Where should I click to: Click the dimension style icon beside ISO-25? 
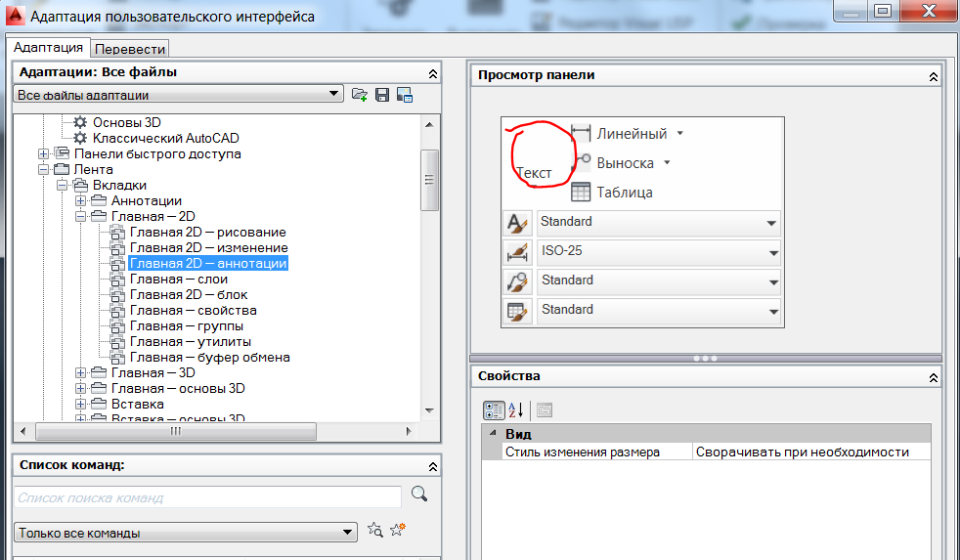coord(517,252)
